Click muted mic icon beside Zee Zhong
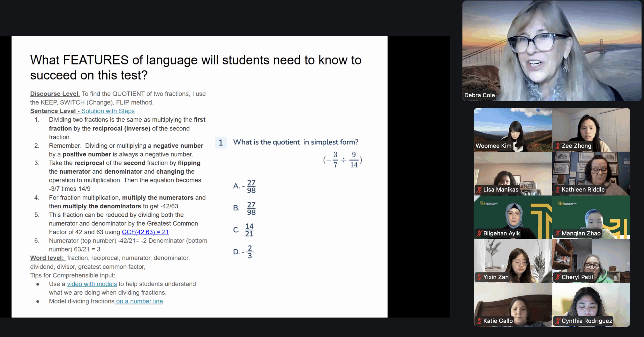Screen dimensions: 644x337 [x=558, y=146]
